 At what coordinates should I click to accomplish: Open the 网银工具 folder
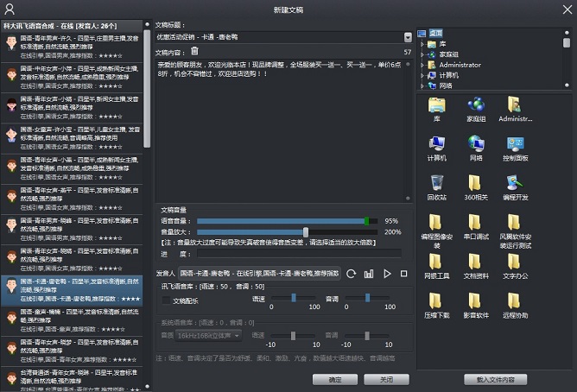(x=437, y=267)
